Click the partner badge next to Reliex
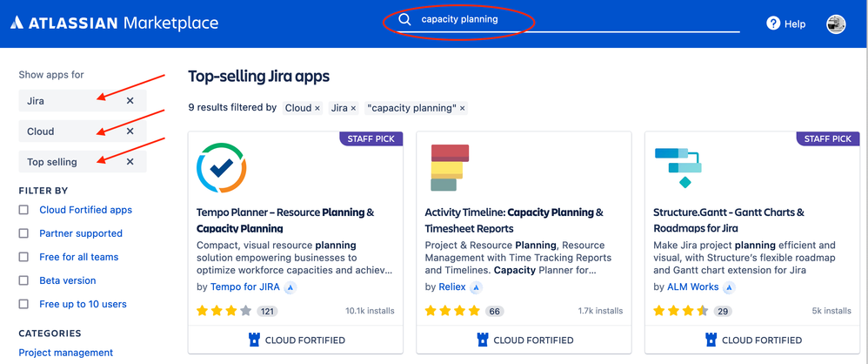This screenshot has height=364, width=868. (476, 287)
